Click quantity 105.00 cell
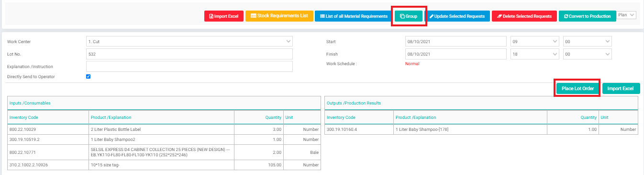The image size is (644, 175). (x=259, y=165)
